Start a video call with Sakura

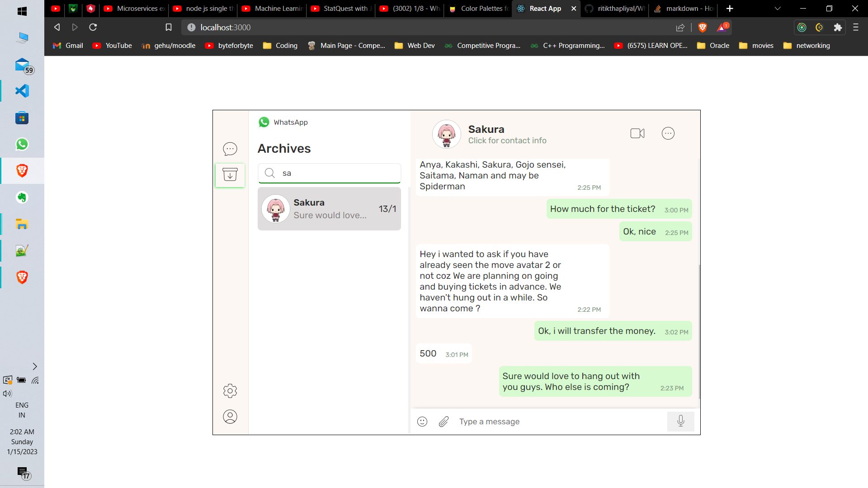tap(637, 133)
